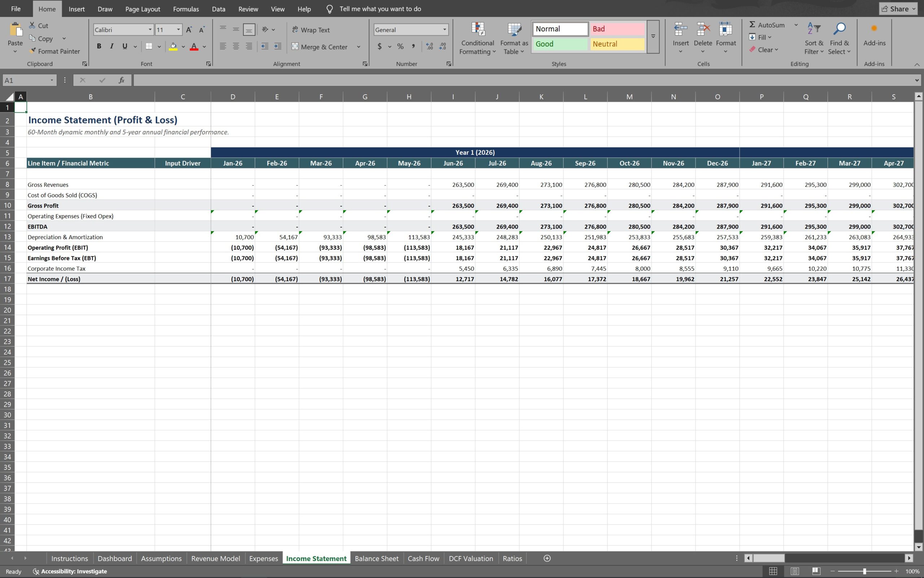Click the Cut scissors icon

coord(32,25)
